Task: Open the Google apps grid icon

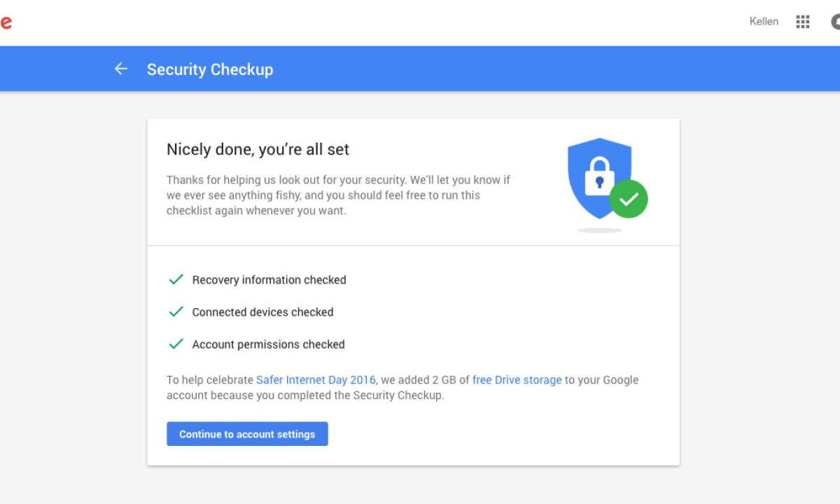Action: point(803,22)
